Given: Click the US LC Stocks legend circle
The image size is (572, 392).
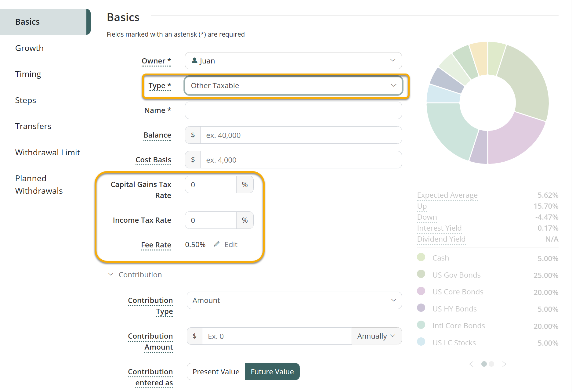Looking at the screenshot, I should (421, 342).
